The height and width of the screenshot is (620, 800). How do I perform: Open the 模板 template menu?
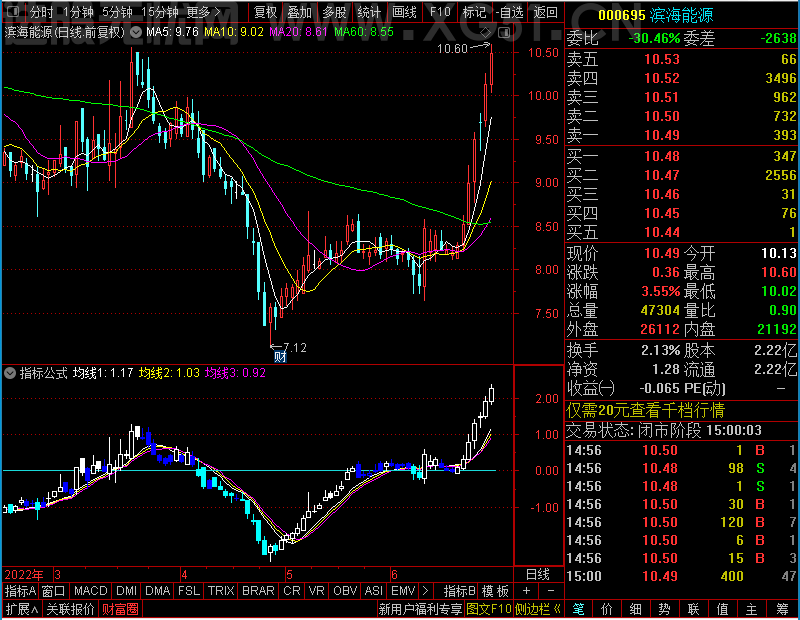coord(495,591)
